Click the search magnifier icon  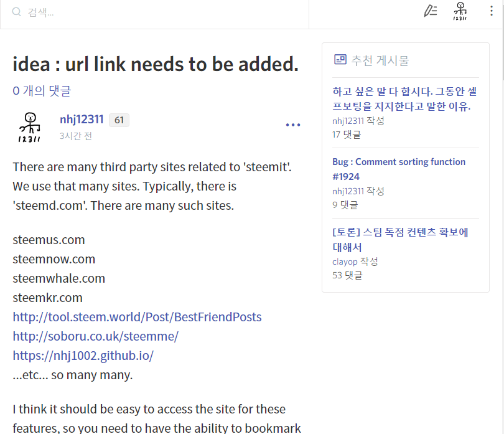[x=16, y=12]
